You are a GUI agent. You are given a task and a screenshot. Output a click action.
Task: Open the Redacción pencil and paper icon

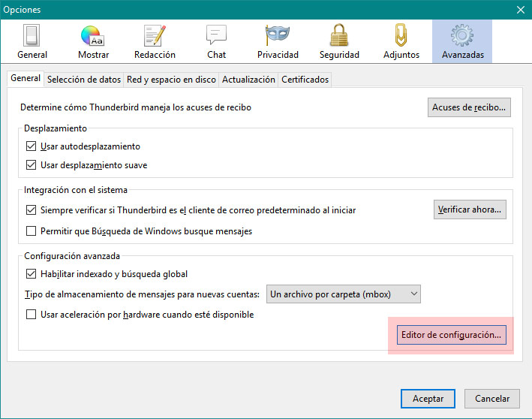[x=155, y=36]
